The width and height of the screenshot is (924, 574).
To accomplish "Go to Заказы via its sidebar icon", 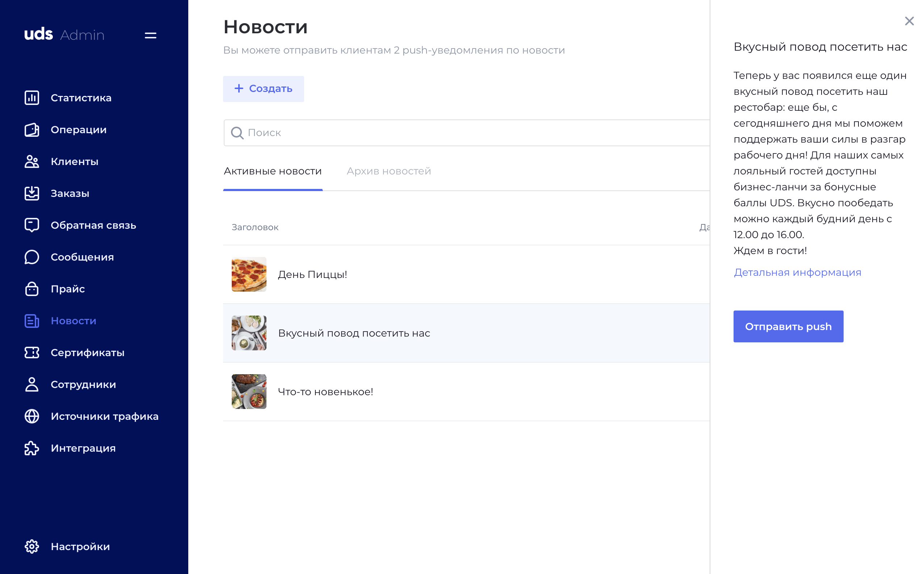I will coord(31,193).
